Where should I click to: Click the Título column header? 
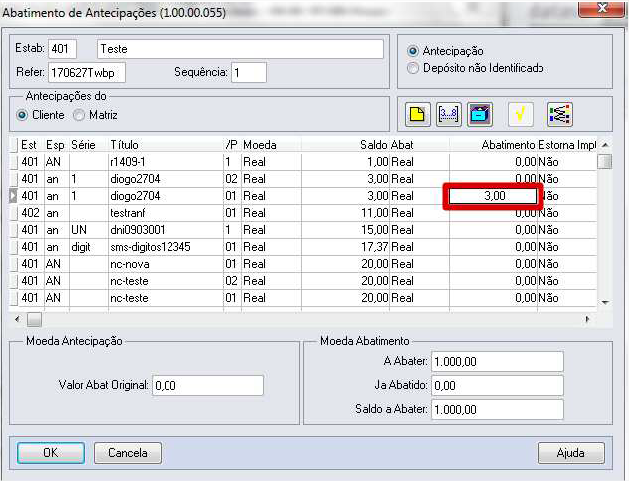tap(165, 145)
